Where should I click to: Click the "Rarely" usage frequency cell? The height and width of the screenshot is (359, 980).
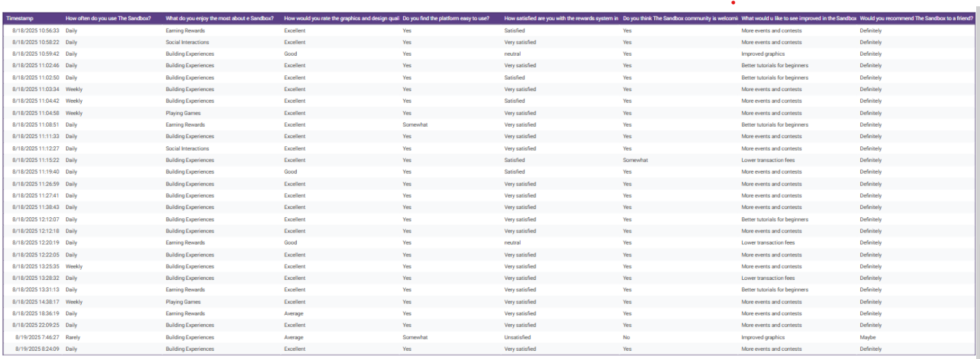point(72,337)
